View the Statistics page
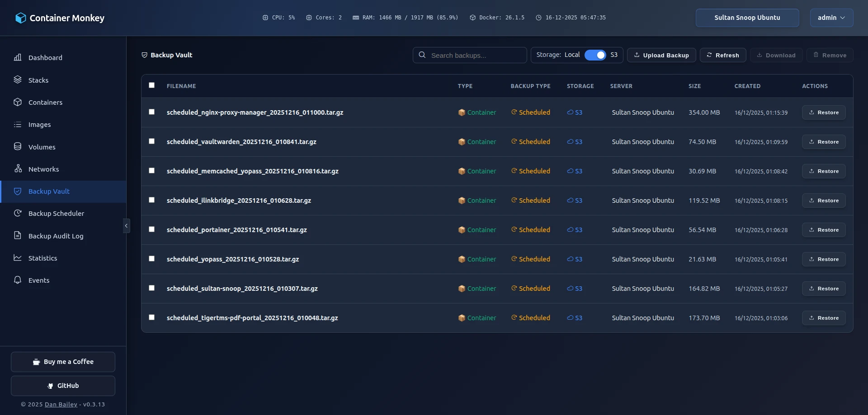The height and width of the screenshot is (415, 868). [43, 258]
